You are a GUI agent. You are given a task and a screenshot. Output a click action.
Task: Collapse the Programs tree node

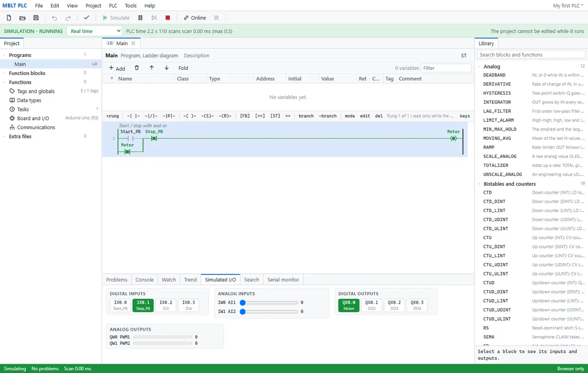coord(5,55)
